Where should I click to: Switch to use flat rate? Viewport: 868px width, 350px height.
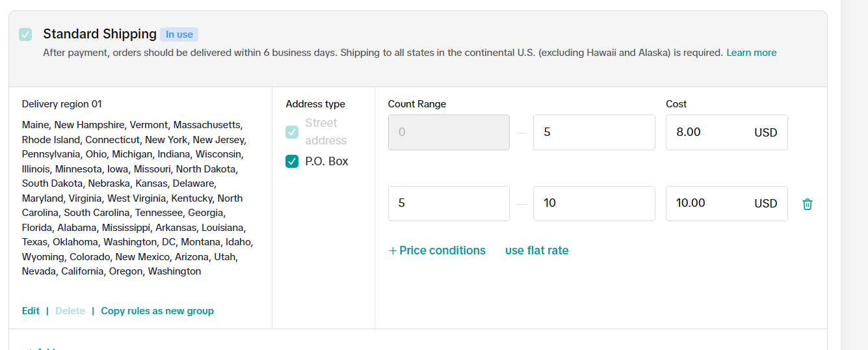[x=536, y=250]
